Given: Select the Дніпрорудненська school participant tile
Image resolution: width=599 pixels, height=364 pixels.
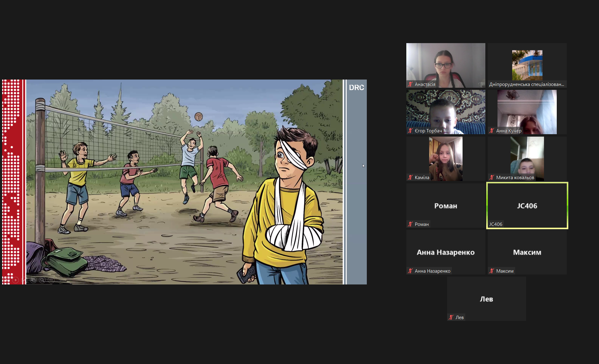Looking at the screenshot, I should click(527, 65).
